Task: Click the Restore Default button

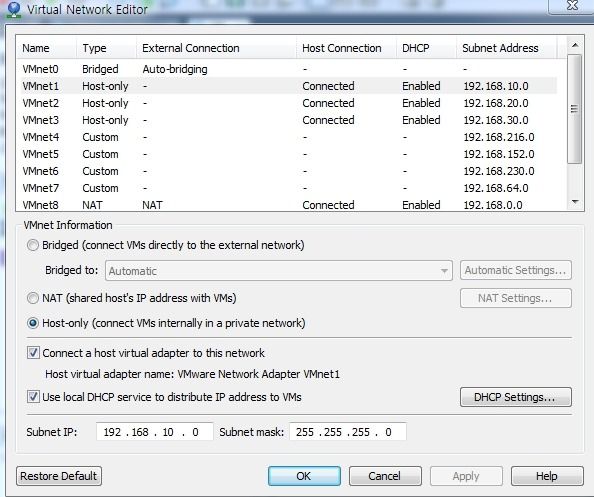Action: coord(59,476)
